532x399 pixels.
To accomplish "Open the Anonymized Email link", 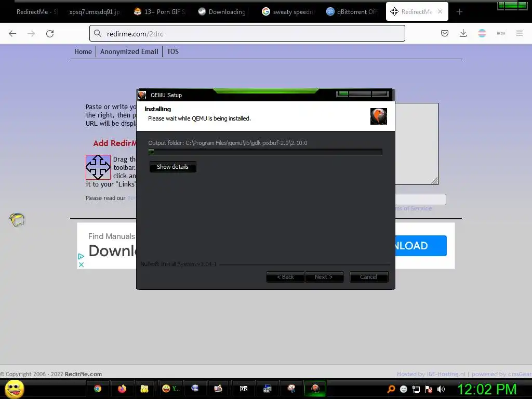I will point(129,51).
